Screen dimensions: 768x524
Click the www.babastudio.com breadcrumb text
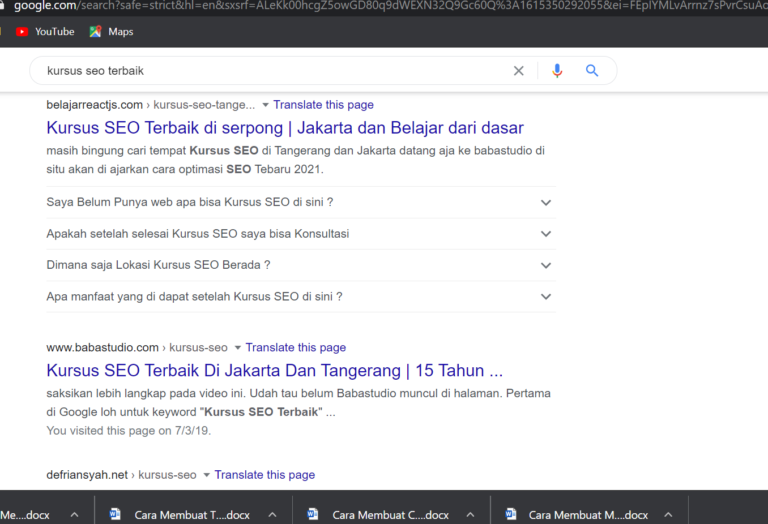102,348
